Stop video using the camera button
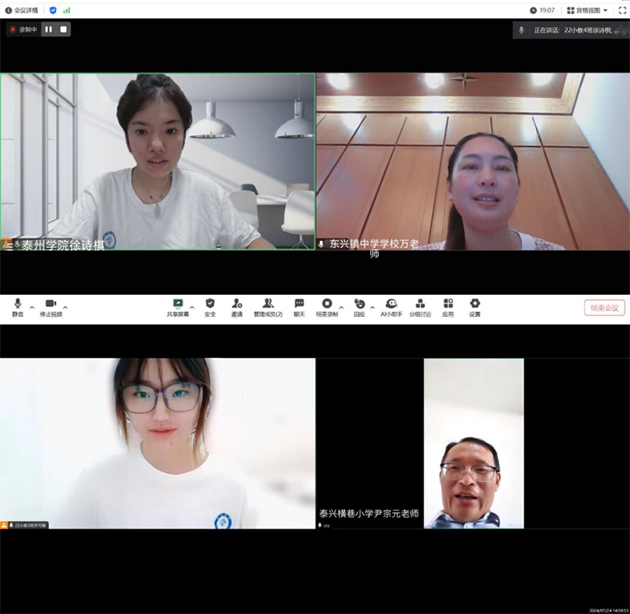 pyautogui.click(x=50, y=304)
